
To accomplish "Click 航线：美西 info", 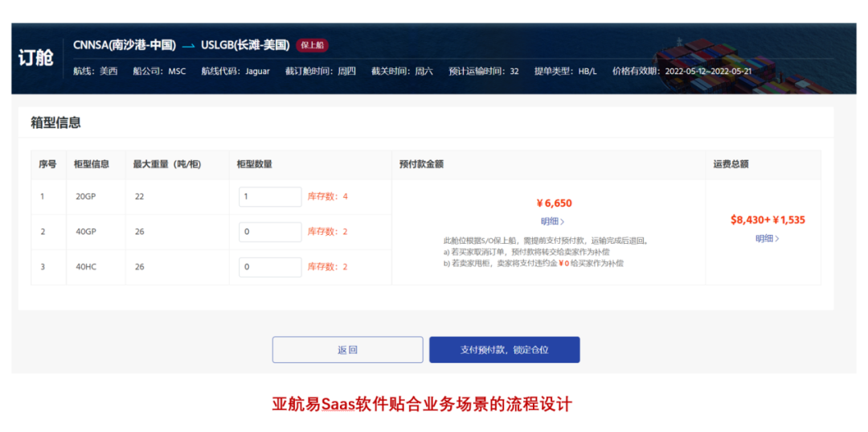I will coord(95,71).
